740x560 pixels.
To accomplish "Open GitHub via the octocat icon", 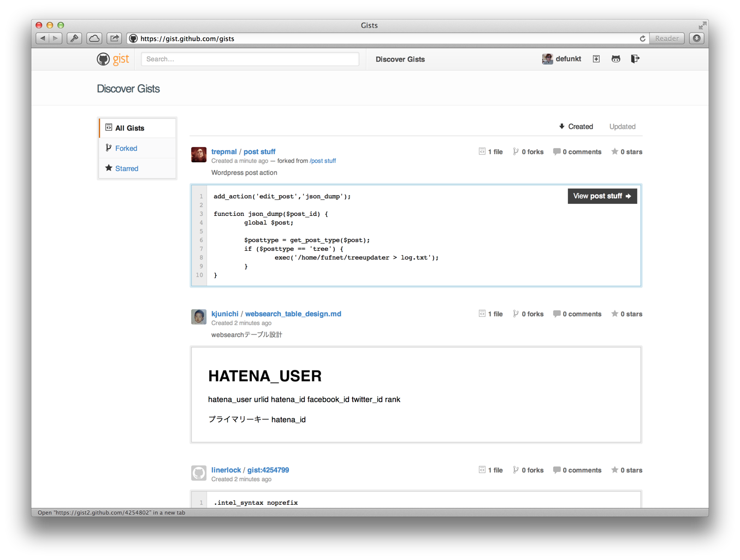I will (615, 59).
